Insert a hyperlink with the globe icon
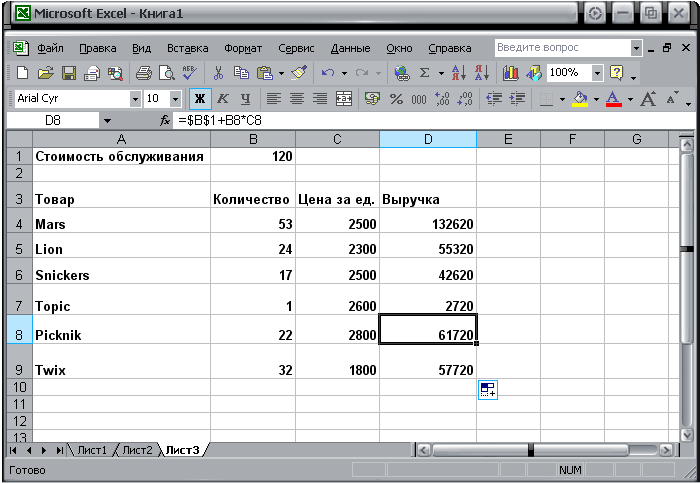This screenshot has height=483, width=700. pyautogui.click(x=402, y=72)
